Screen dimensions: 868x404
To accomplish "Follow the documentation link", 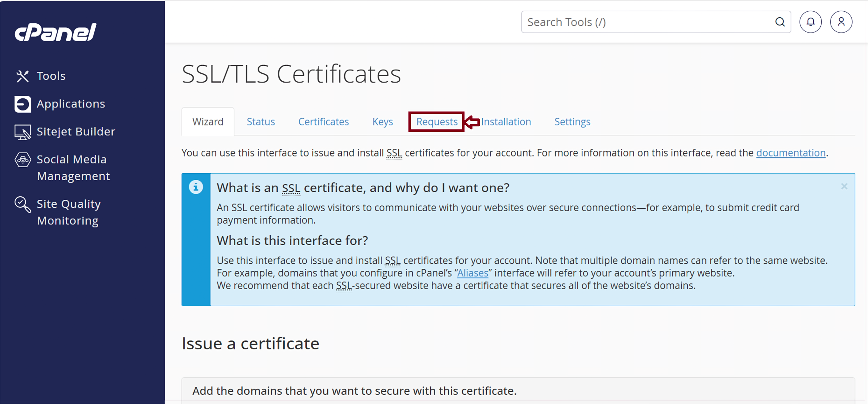I will click(x=791, y=153).
